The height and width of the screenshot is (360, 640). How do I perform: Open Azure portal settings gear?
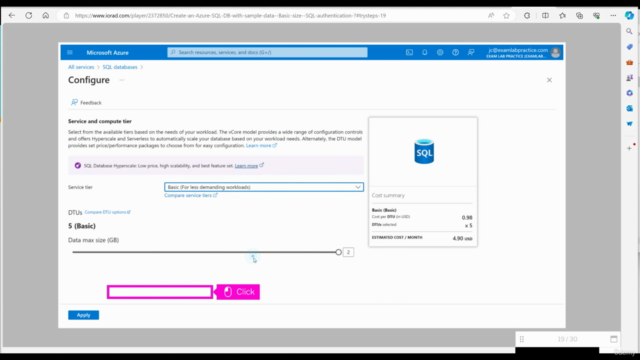point(440,52)
